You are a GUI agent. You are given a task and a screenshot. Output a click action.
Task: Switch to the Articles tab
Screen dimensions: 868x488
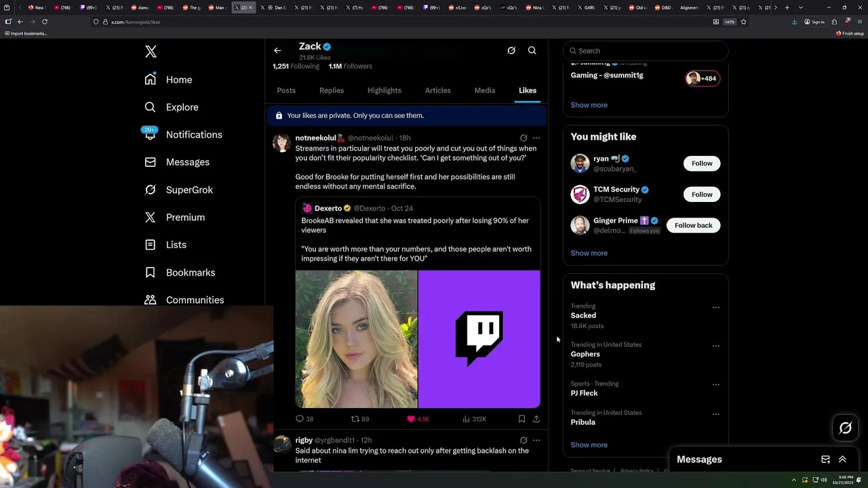[x=437, y=90]
